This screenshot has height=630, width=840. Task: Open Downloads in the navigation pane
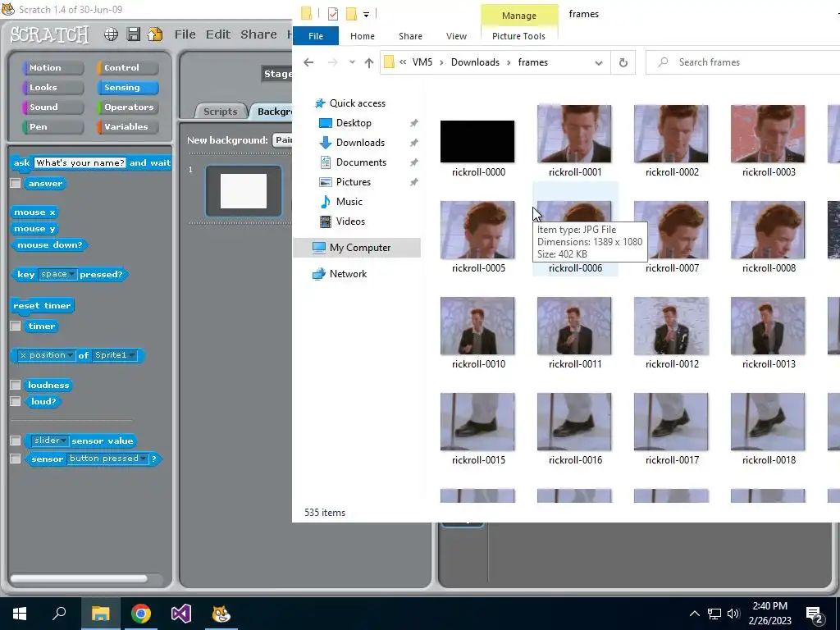[x=360, y=143]
